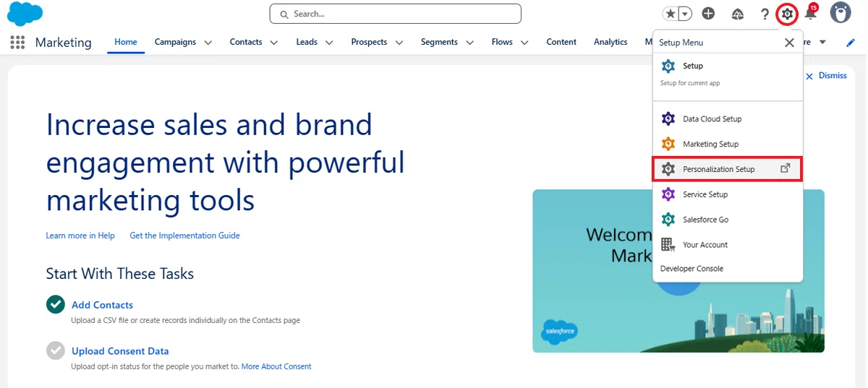Click the Trailhead guidance icon
Viewport: 868px width, 388px height.
(x=738, y=14)
